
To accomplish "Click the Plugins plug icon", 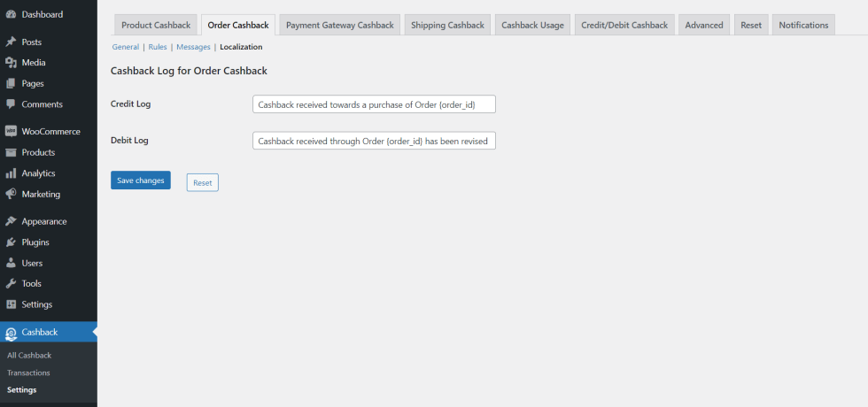I will pos(11,242).
